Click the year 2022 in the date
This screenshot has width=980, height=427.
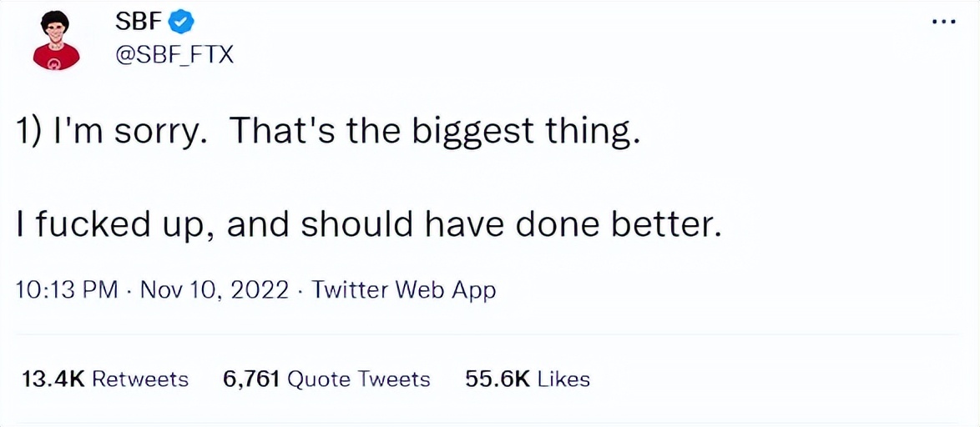[259, 290]
